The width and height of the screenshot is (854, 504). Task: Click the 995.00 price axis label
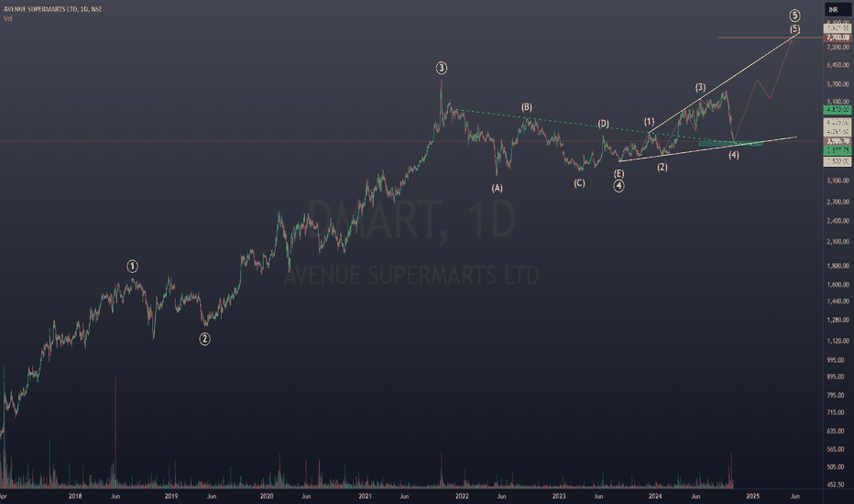click(x=836, y=360)
